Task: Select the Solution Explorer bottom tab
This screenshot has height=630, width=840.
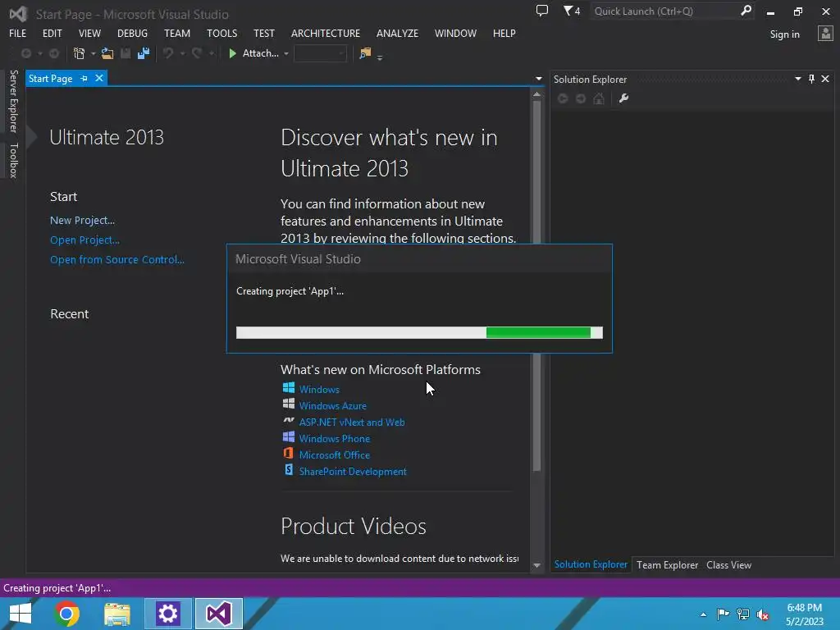Action: click(591, 564)
